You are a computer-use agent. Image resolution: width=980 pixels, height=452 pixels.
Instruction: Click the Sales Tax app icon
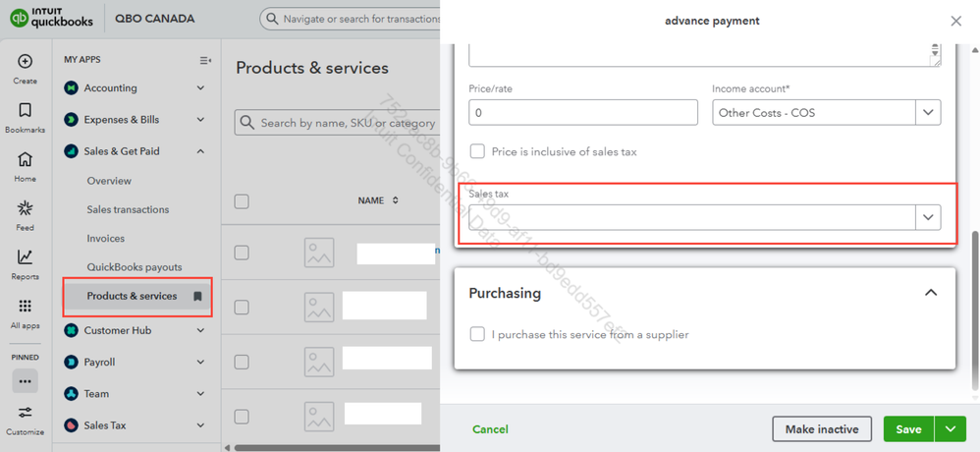(72, 425)
